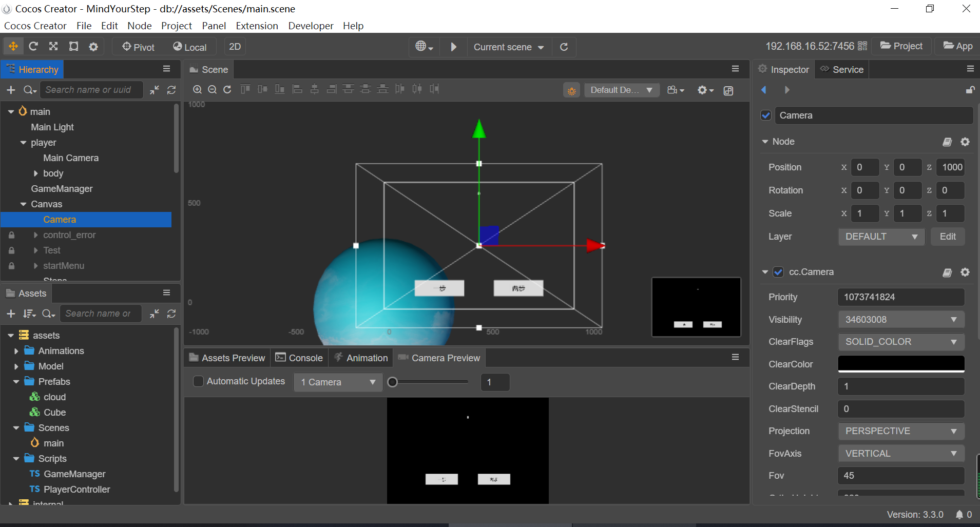Disable the cc.Camera component checkbox

(778, 272)
